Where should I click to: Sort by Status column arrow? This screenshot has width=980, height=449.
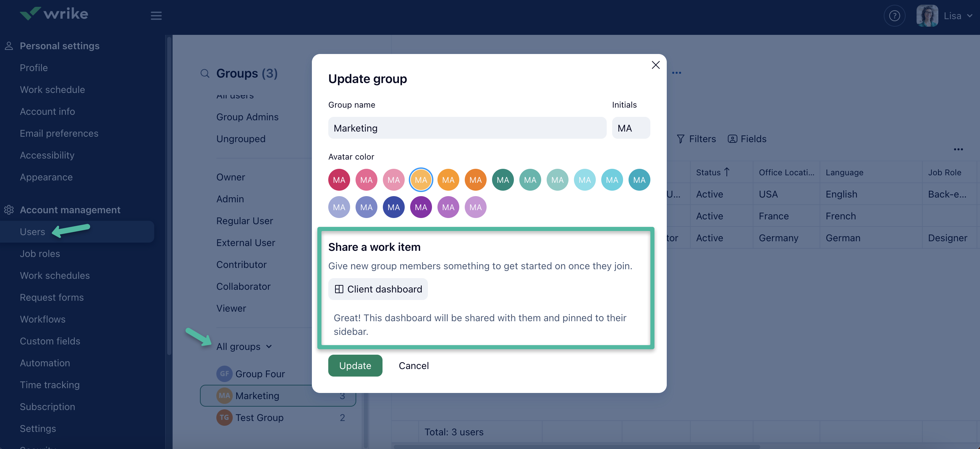click(x=726, y=172)
